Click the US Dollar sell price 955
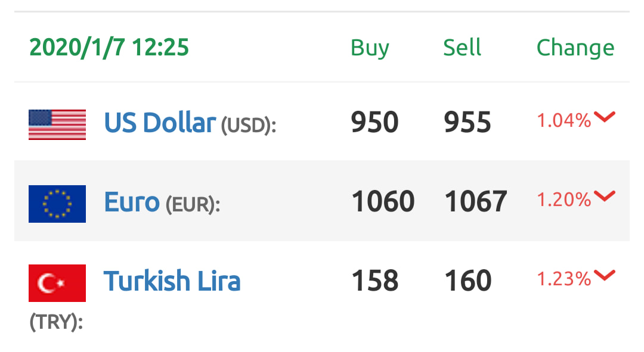The height and width of the screenshot is (352, 644). pyautogui.click(x=467, y=122)
